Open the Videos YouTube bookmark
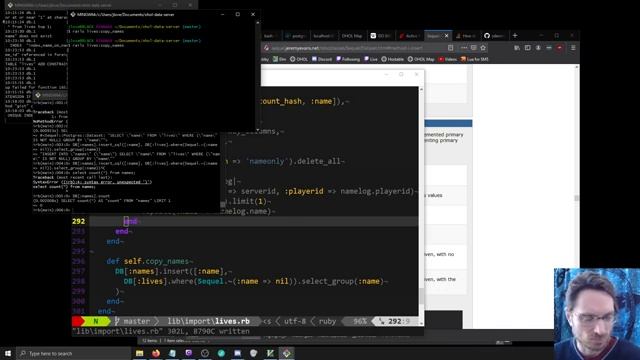640x360 pixels. point(447,59)
